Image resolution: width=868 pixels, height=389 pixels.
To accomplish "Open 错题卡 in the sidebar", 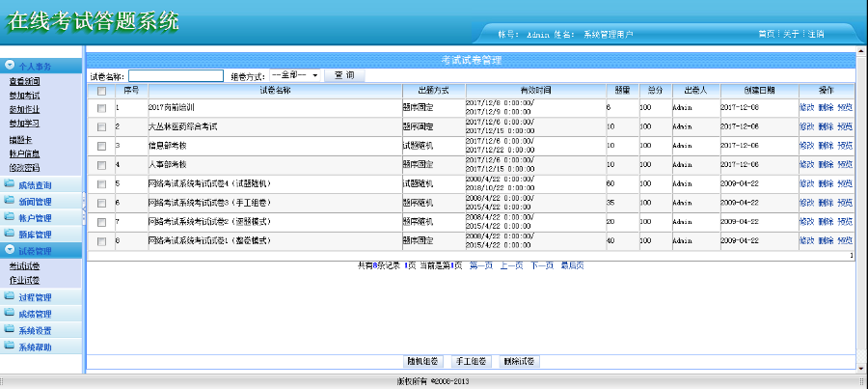I will click(21, 140).
